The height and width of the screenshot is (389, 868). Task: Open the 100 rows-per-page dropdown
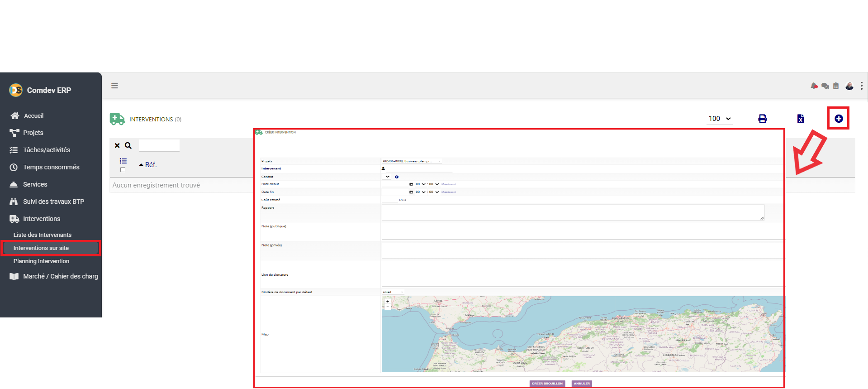[x=720, y=119]
